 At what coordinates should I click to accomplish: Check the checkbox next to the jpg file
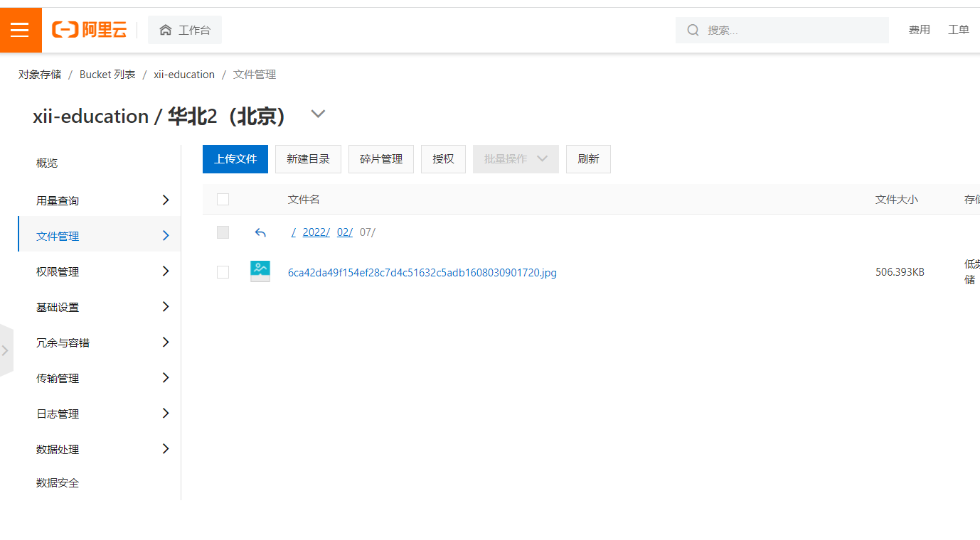pyautogui.click(x=223, y=272)
